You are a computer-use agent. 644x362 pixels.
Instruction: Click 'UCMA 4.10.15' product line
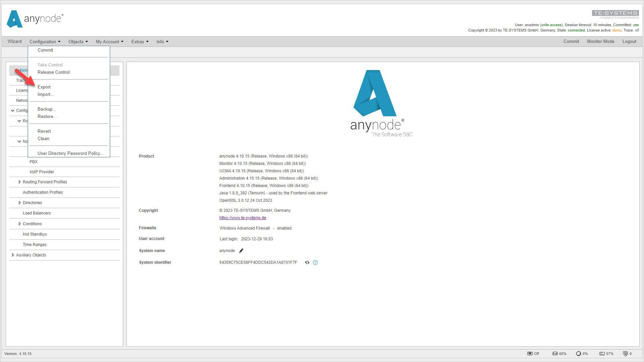point(262,171)
